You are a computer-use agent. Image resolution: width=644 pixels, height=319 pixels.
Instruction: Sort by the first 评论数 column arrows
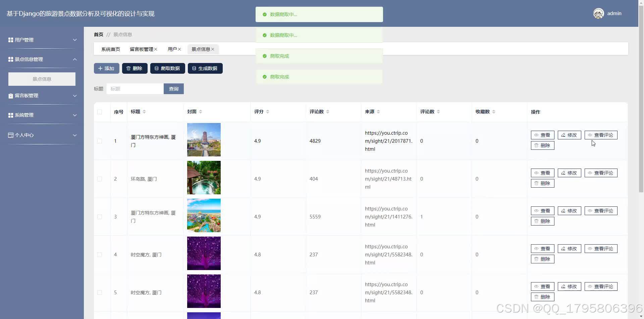click(x=328, y=112)
